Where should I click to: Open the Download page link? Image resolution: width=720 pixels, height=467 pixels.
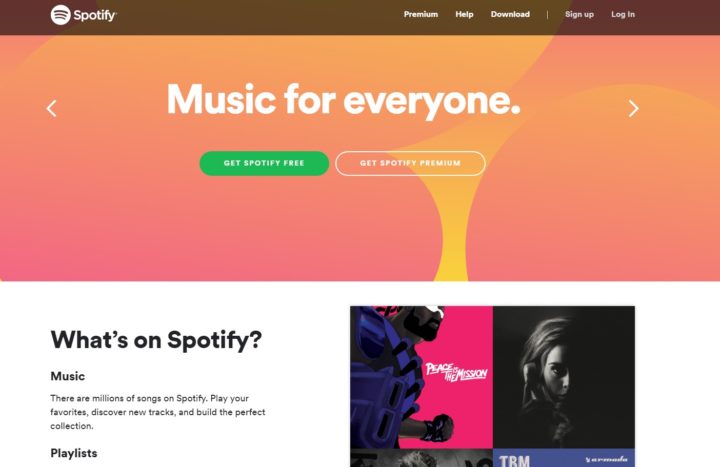tap(510, 14)
